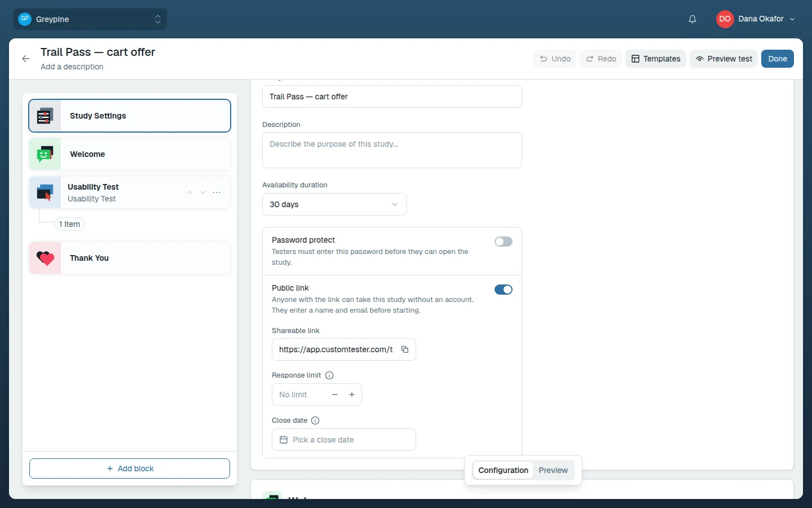Move Usability Test block up
This screenshot has width=812, height=508.
tap(189, 192)
